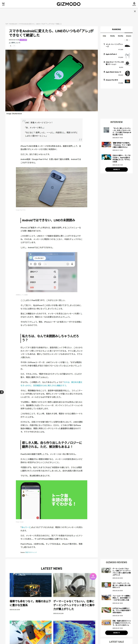This screenshot has height=644, width=138.
Task: Click the hero image of hand holding LINE phone
Action: tap(52, 80)
